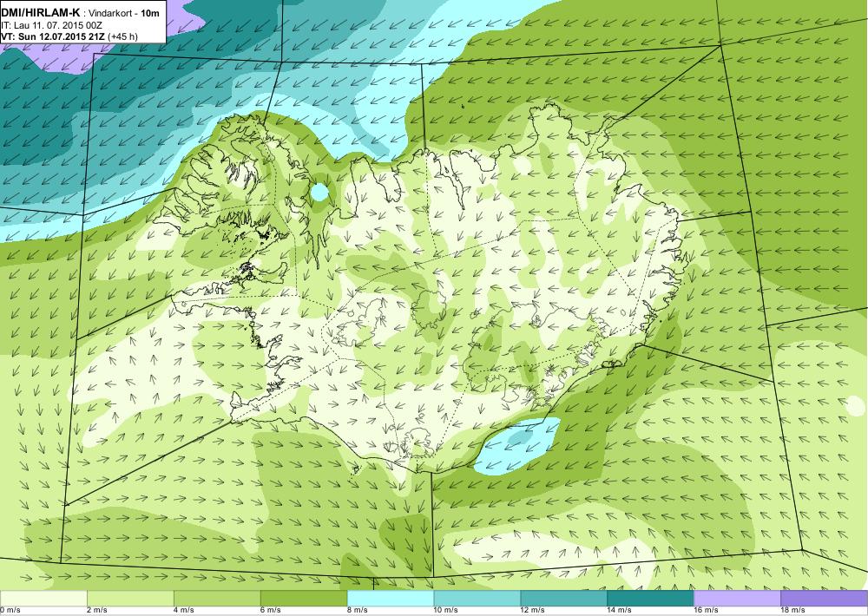The width and height of the screenshot is (868, 616).
Task: Click the cyan high-wind patch off the southeast coast
Action: click(516, 446)
